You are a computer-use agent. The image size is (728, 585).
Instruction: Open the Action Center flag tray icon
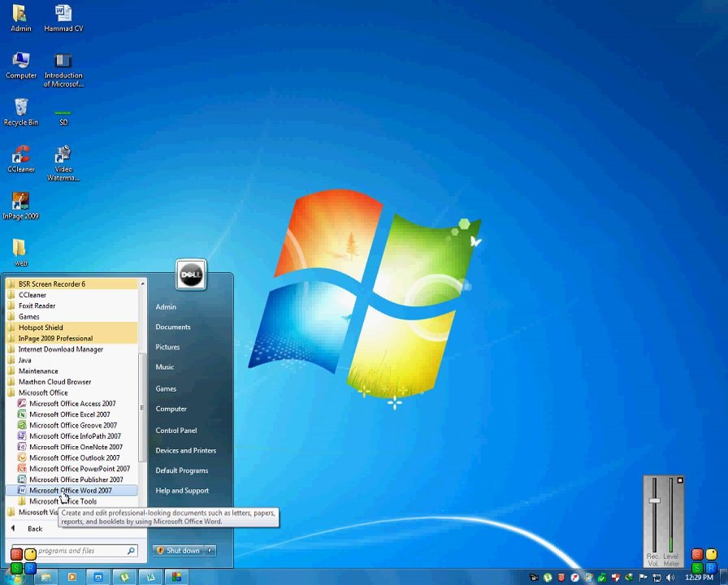coord(643,578)
